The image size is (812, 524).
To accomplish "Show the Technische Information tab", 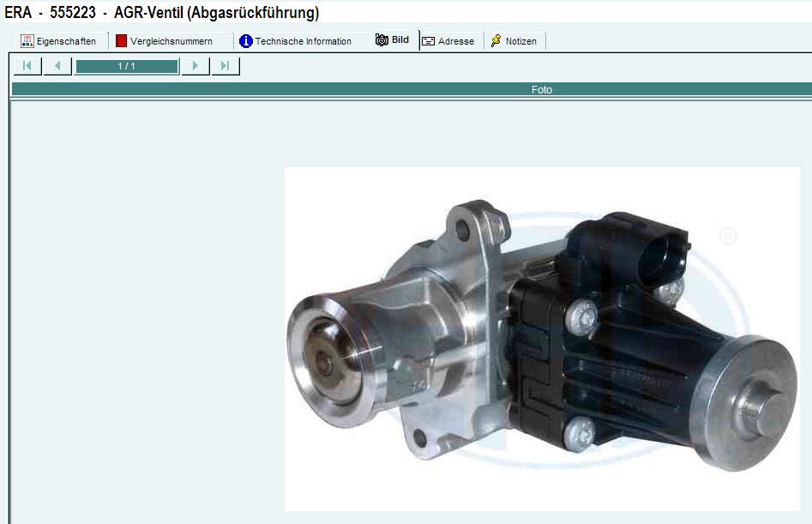I will point(303,41).
